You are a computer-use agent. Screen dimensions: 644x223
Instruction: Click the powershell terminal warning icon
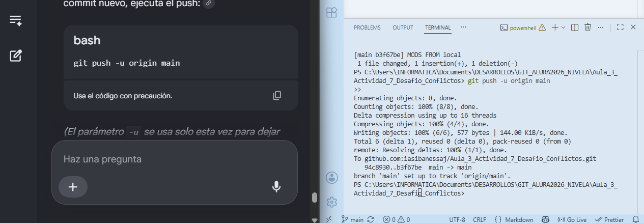(x=542, y=27)
